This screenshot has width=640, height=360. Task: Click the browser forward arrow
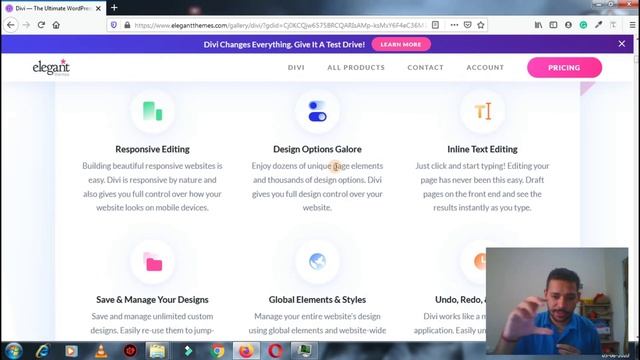point(27,25)
